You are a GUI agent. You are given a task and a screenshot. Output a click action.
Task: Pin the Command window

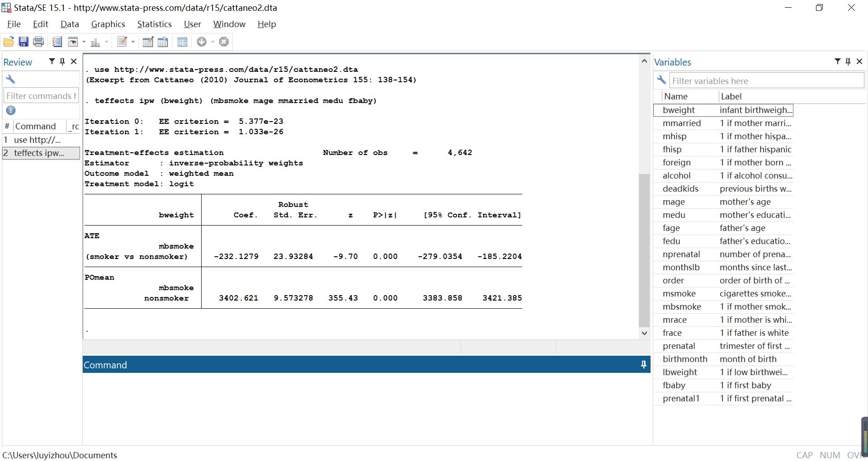pyautogui.click(x=644, y=365)
